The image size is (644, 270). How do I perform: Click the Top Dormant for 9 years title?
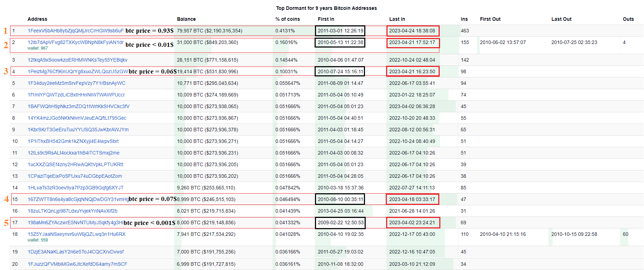pos(327,8)
